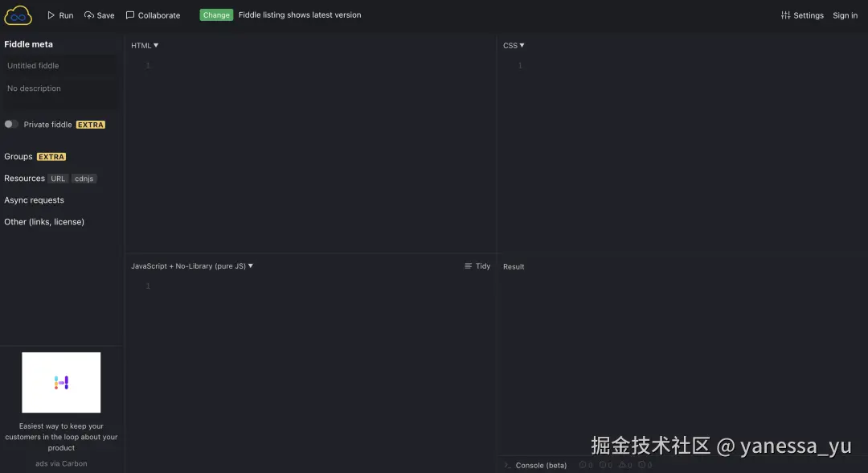Add a resource via the URL button
The width and height of the screenshot is (868, 473).
click(x=58, y=179)
